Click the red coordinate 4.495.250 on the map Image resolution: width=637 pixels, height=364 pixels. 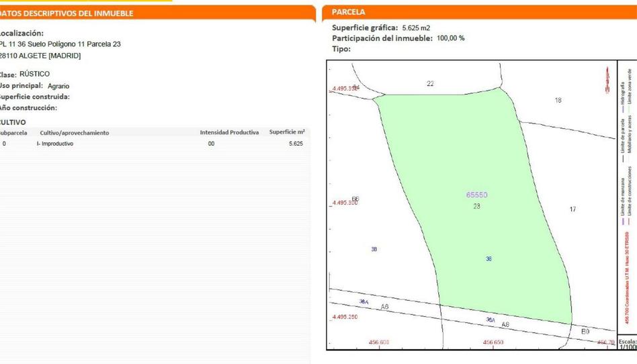pyautogui.click(x=345, y=317)
